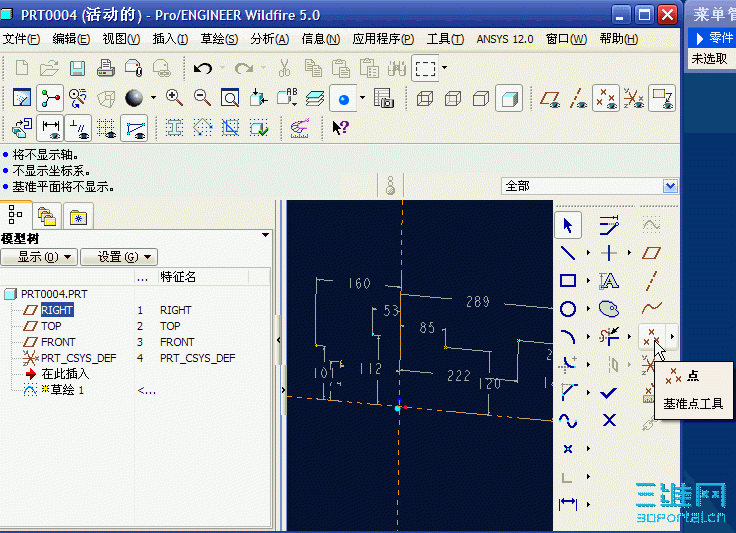Toggle wireframe display mode
Screen dimensions: 736x533
425,99
